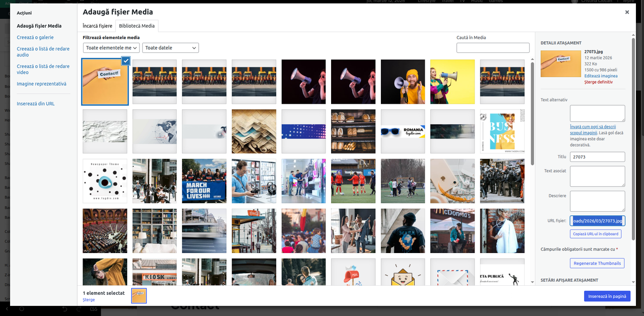This screenshot has width=644, height=316.
Task: Click the Regenerate Thumbnails button
Action: click(x=597, y=263)
